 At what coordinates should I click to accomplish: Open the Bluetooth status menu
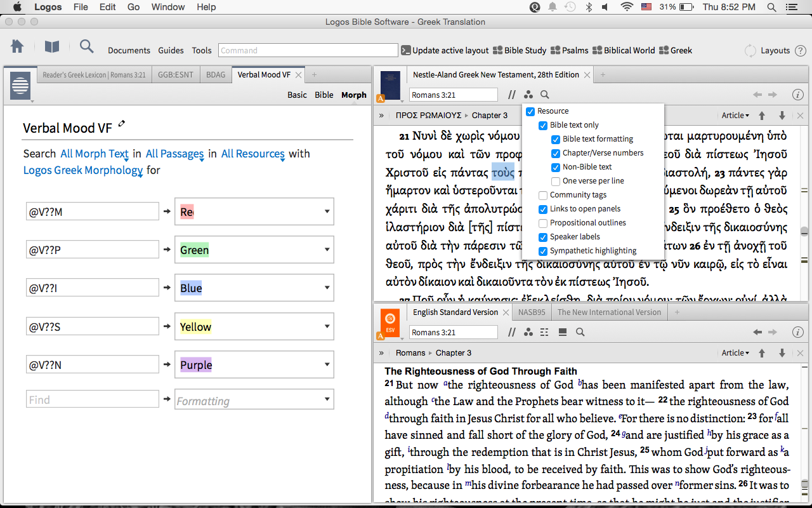pyautogui.click(x=588, y=7)
